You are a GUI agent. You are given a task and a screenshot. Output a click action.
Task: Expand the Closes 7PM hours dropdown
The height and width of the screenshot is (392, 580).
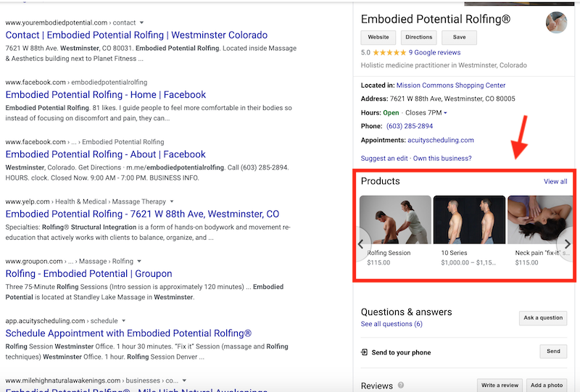point(445,113)
